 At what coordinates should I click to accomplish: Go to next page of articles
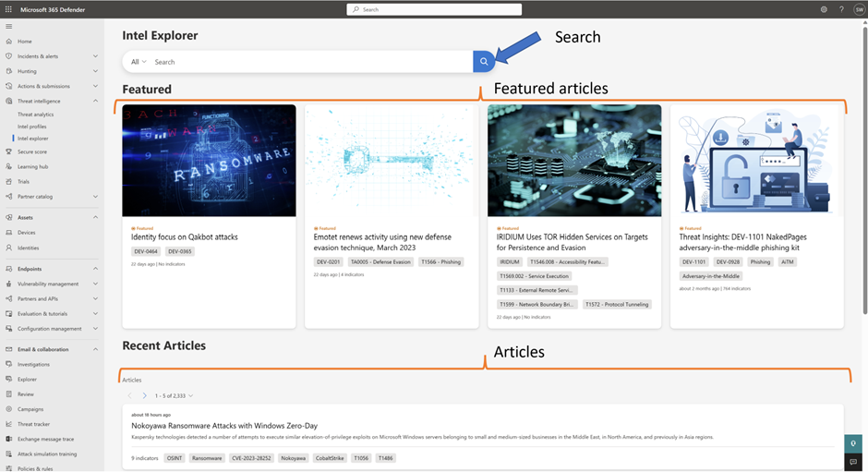tap(144, 396)
